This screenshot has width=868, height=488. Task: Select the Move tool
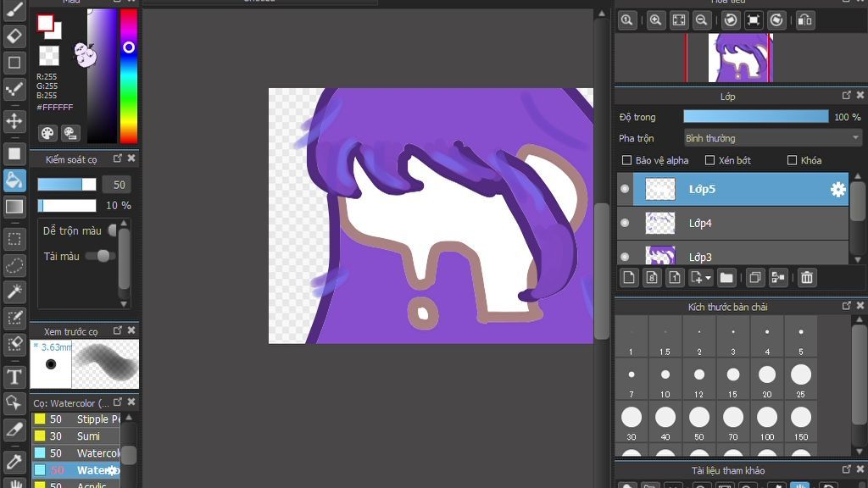(14, 121)
